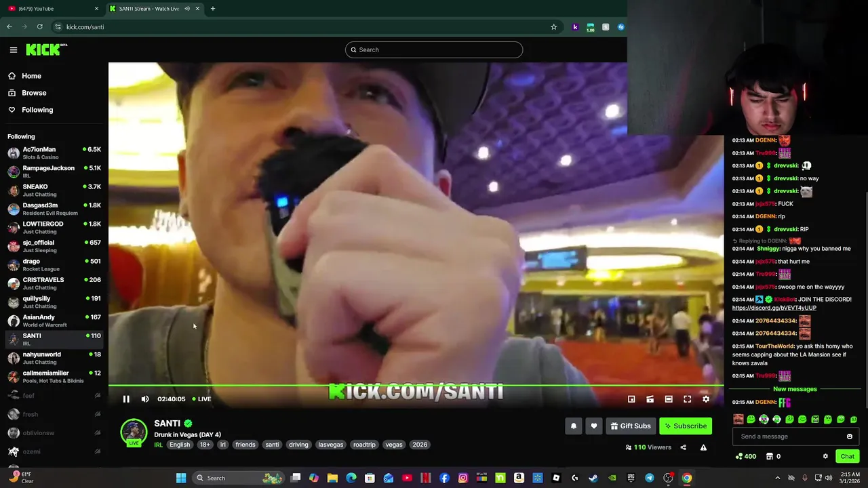Mute the stream with the speaker icon
The height and width of the screenshot is (488, 868).
coord(144,399)
